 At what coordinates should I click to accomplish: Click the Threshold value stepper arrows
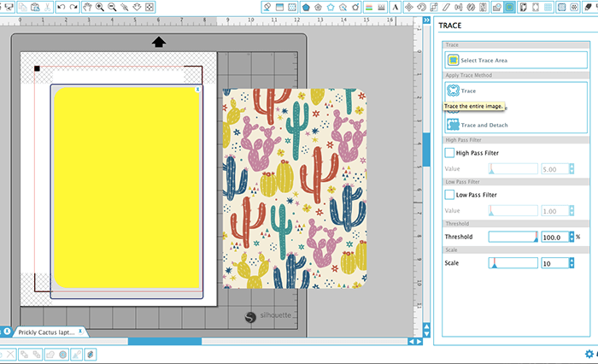click(572, 237)
